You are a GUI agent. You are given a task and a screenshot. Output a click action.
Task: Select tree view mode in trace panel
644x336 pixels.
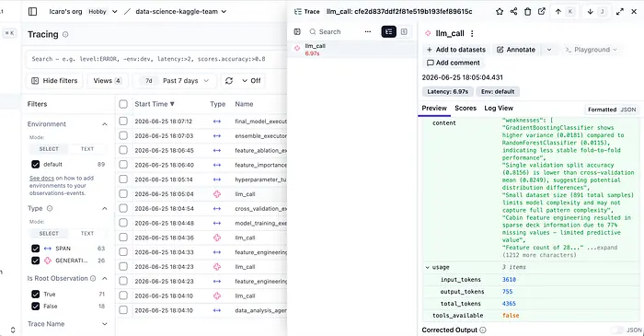click(x=388, y=31)
